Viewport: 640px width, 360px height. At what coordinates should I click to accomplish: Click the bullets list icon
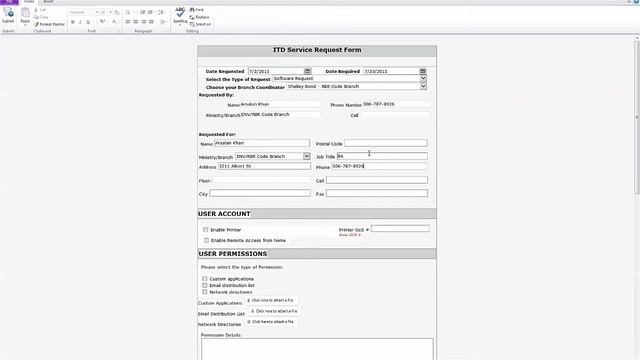click(x=128, y=12)
